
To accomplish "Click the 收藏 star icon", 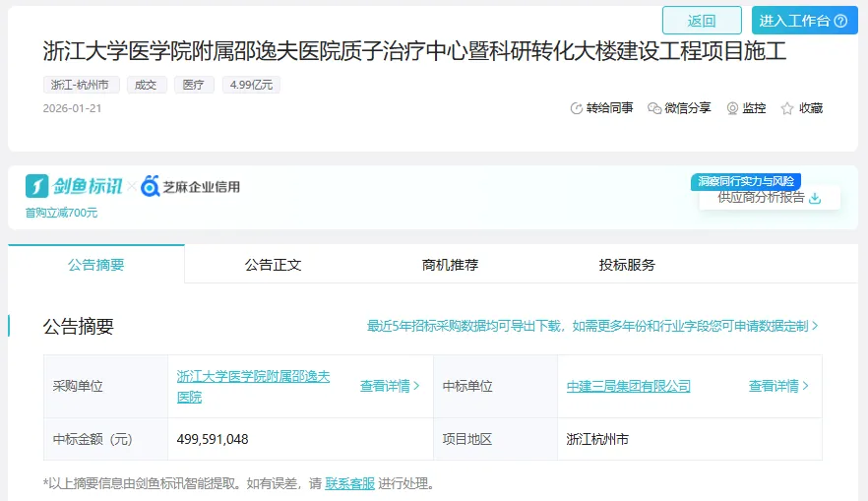I will pos(787,108).
